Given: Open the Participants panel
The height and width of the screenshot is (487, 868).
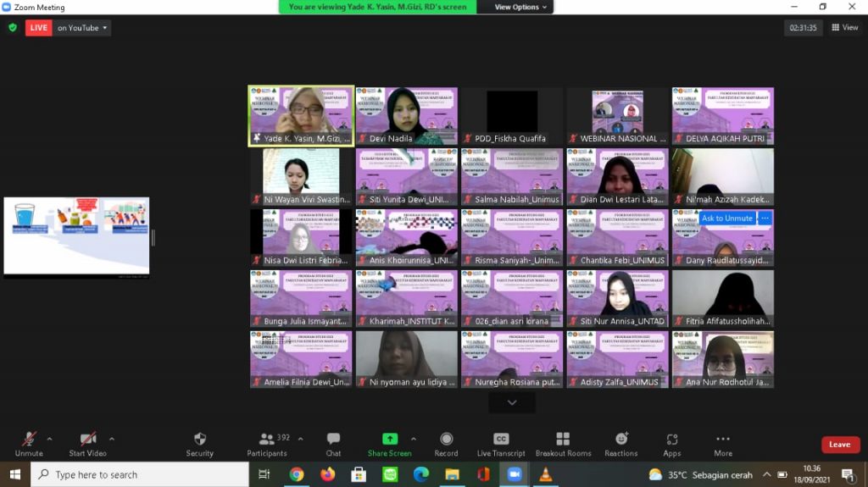Looking at the screenshot, I should click(x=267, y=440).
